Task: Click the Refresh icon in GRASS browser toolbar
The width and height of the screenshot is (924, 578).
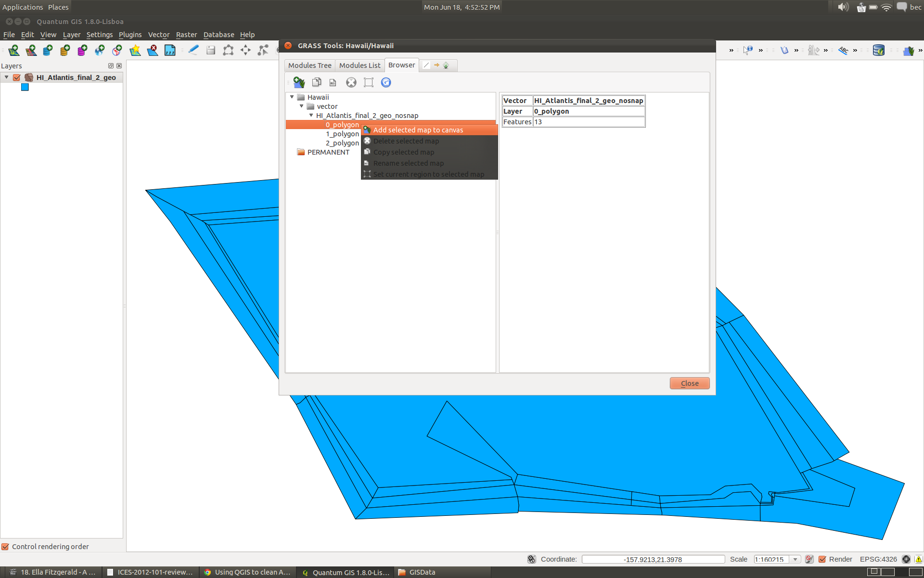Action: 386,82
